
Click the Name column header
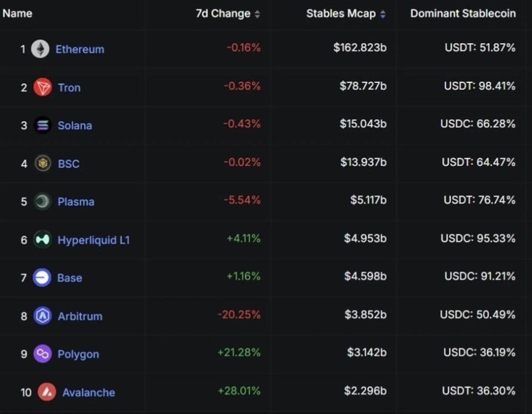17,13
